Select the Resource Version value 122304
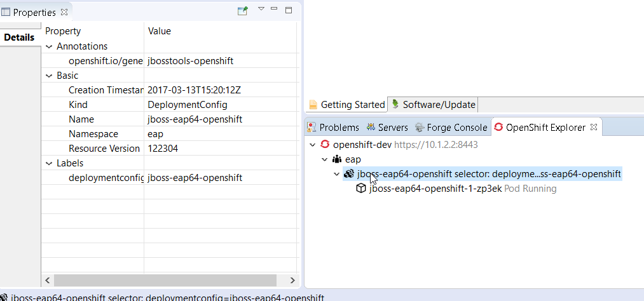The height and width of the screenshot is (301, 644). (x=163, y=149)
